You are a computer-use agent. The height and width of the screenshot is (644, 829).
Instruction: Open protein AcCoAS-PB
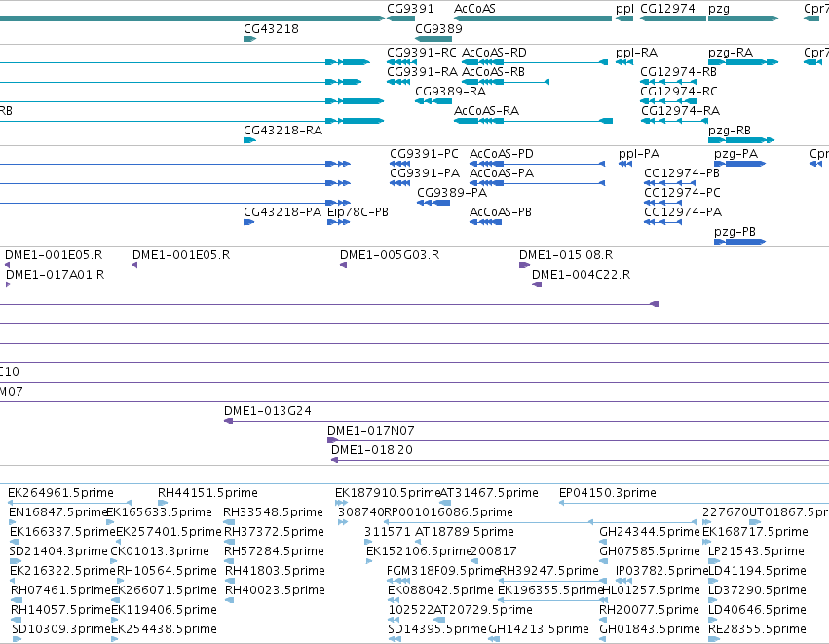(x=500, y=212)
